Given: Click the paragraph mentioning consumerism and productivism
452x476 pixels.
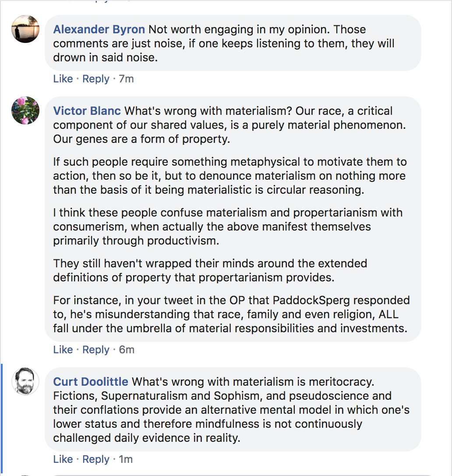Looking at the screenshot, I should [x=228, y=227].
